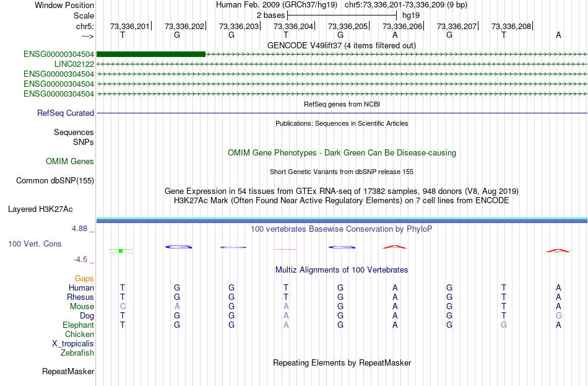Viewport: 588px width, 386px height.
Task: Click the Basewise Conservation by PhyloP title
Action: pyautogui.click(x=342, y=229)
